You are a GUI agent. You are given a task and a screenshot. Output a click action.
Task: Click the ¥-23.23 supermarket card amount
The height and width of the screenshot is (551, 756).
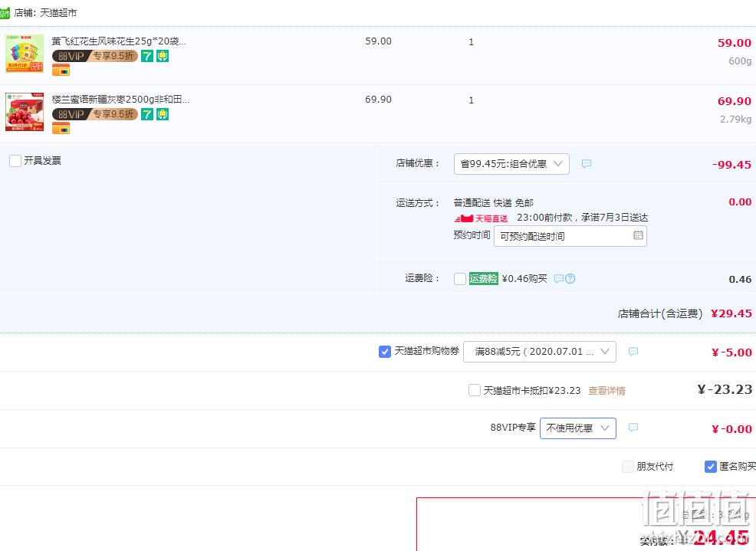point(725,389)
